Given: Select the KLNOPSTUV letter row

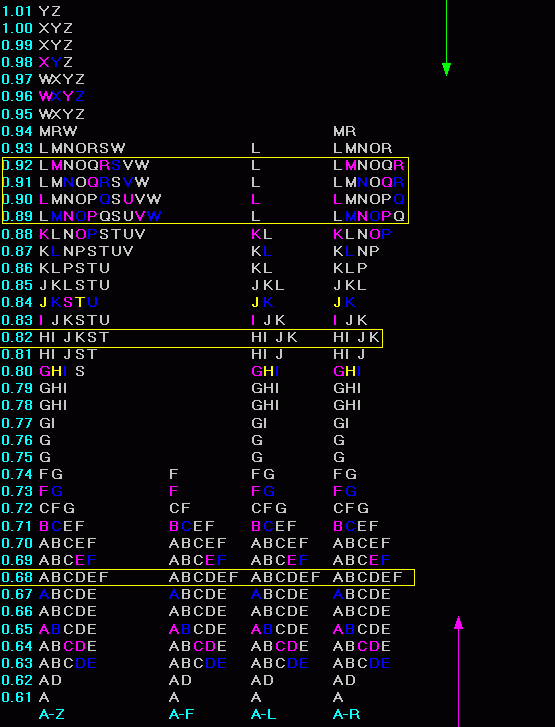Looking at the screenshot, I should coord(92,234).
